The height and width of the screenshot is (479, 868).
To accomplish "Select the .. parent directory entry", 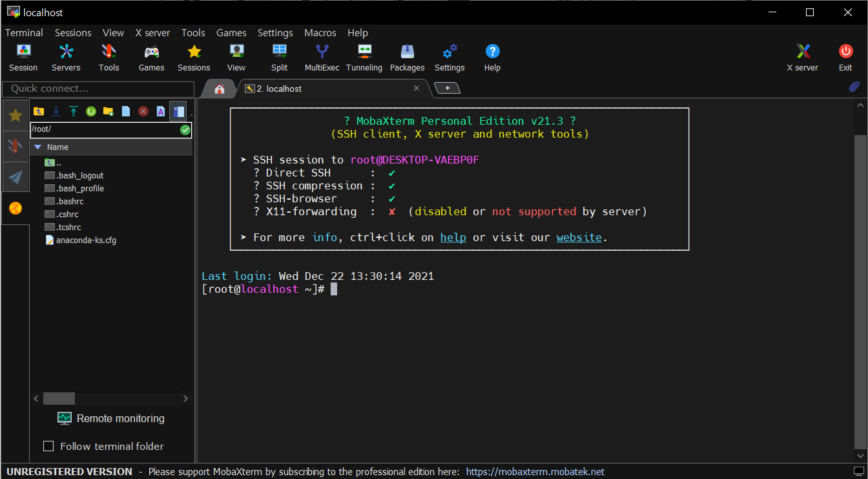I will pyautogui.click(x=53, y=162).
